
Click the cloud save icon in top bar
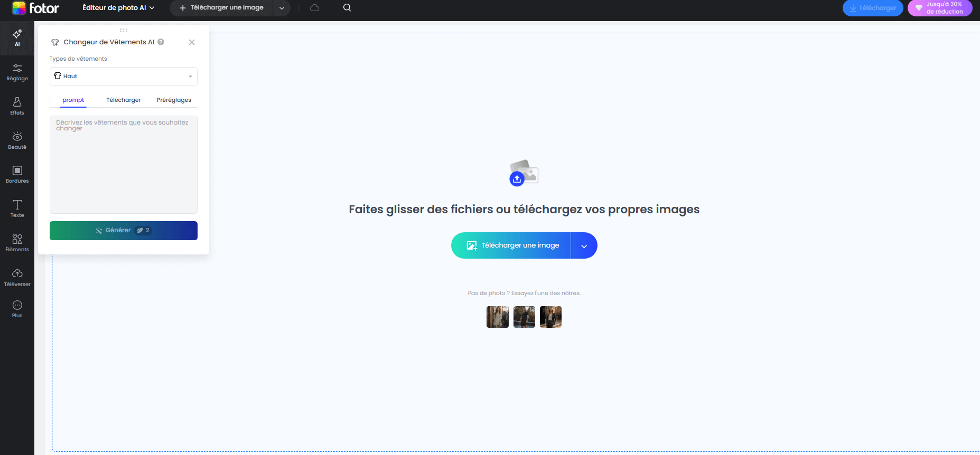315,7
